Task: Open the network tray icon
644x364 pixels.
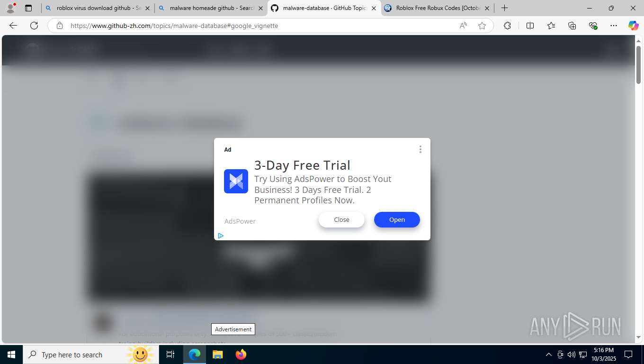Action: click(x=582, y=355)
